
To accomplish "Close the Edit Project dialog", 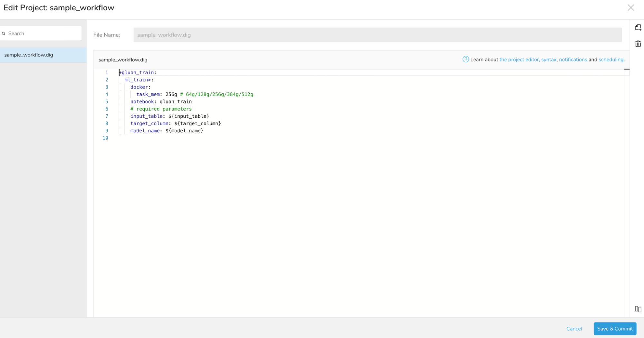I will [x=630, y=8].
